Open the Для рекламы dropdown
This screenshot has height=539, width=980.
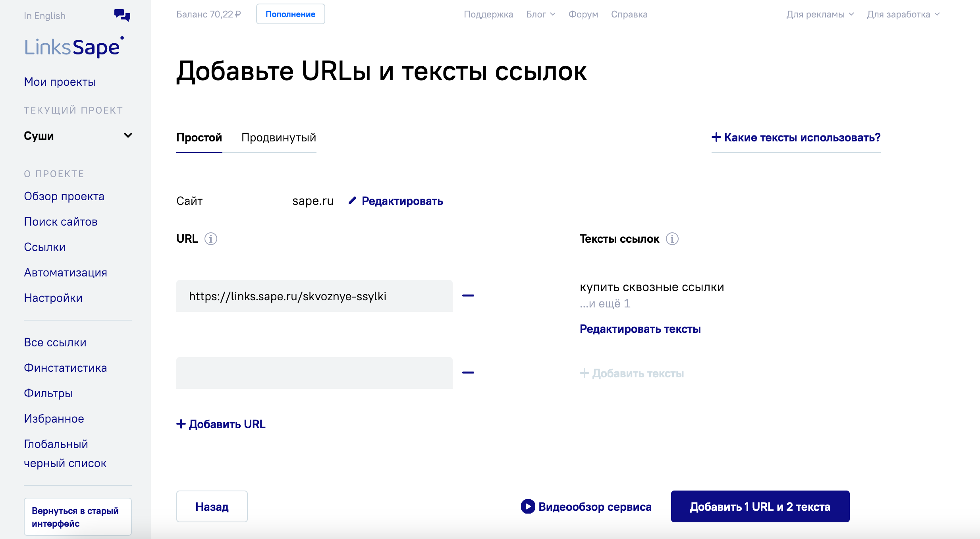click(820, 14)
